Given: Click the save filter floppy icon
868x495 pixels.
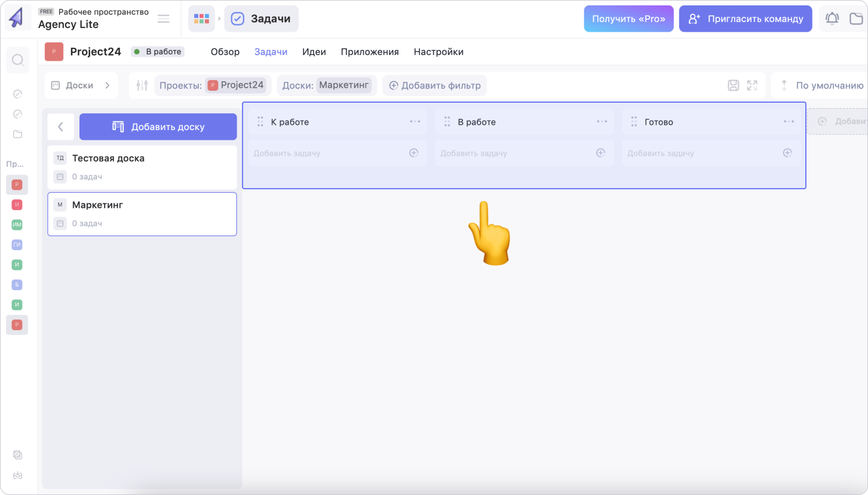Looking at the screenshot, I should [734, 85].
